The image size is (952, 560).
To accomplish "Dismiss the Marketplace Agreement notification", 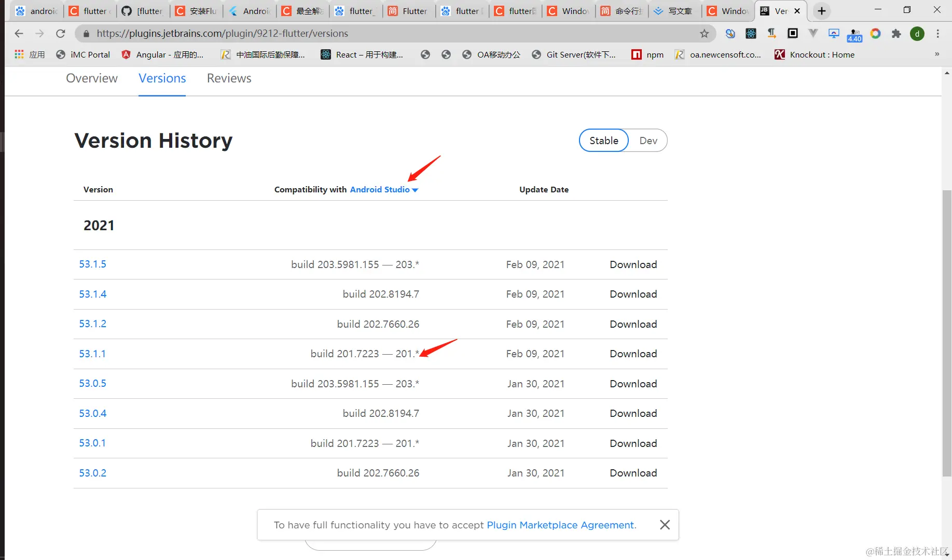I will click(665, 525).
